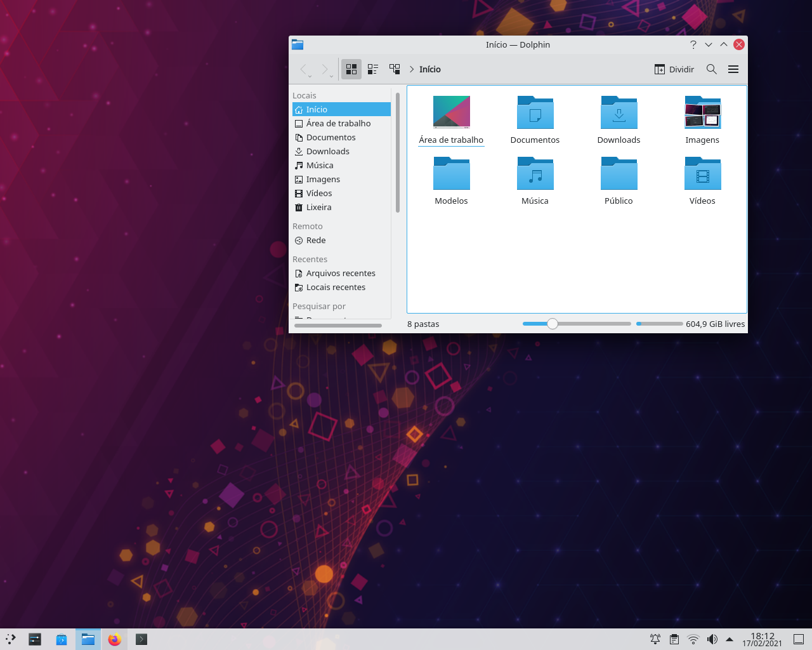Open the hamburger menu in Dolphin
812x650 pixels.
point(733,69)
